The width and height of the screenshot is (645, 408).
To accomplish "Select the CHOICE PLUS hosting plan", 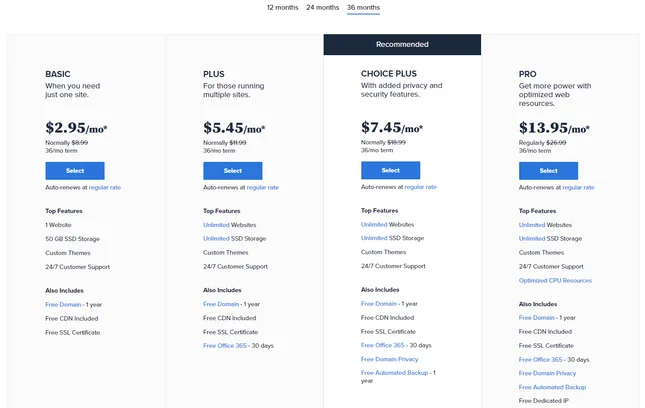I will (390, 170).
